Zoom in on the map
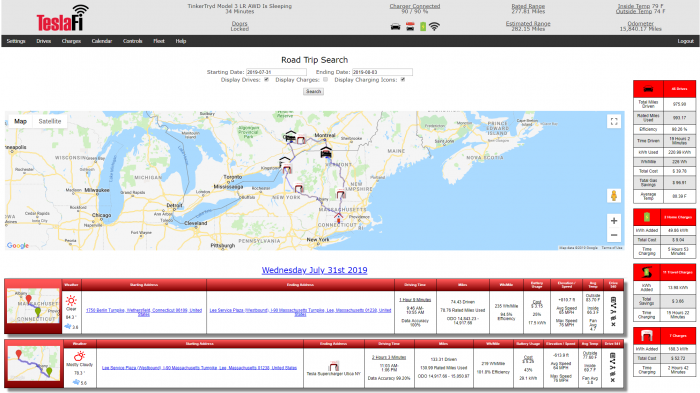Image resolution: width=700 pixels, height=393 pixels. click(614, 221)
